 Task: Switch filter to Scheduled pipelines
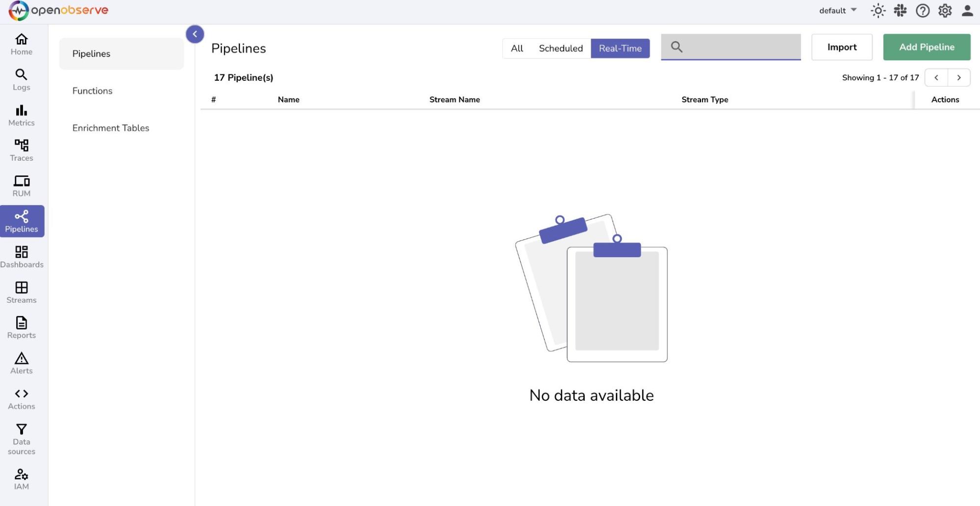tap(560, 48)
